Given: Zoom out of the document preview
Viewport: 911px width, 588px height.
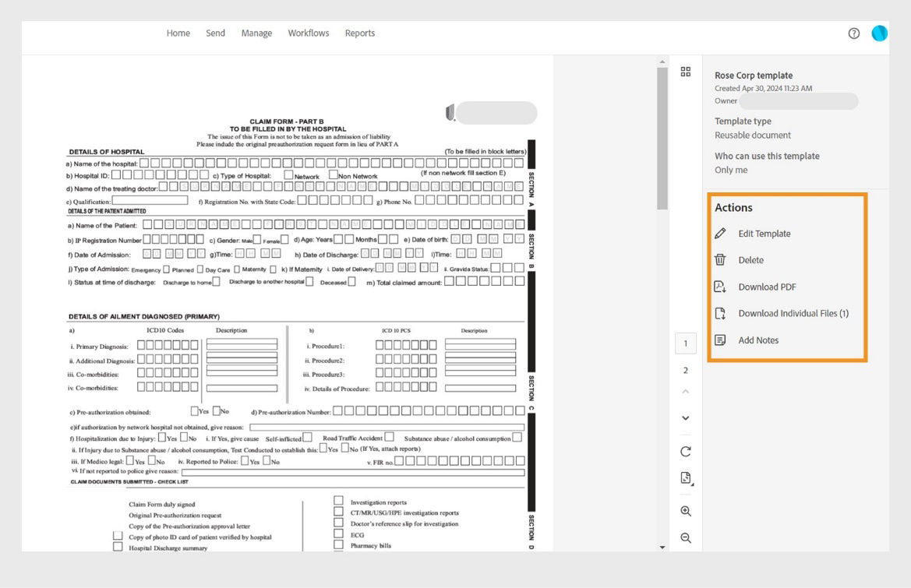Looking at the screenshot, I should [686, 538].
